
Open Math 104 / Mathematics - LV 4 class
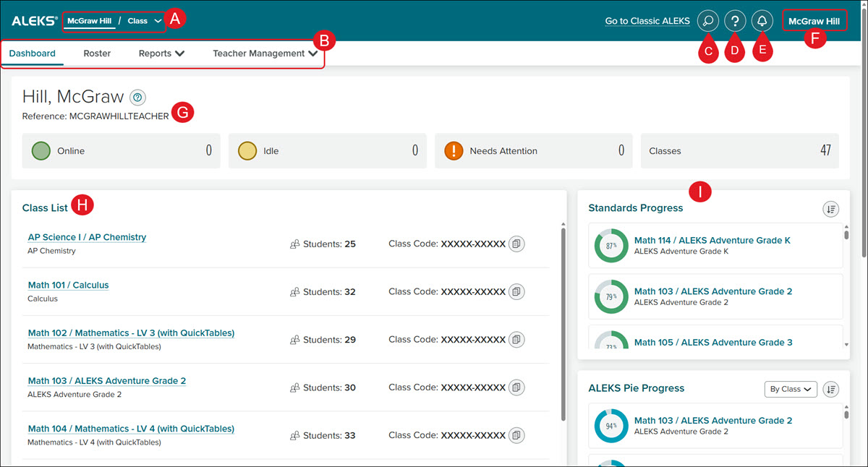click(x=131, y=429)
